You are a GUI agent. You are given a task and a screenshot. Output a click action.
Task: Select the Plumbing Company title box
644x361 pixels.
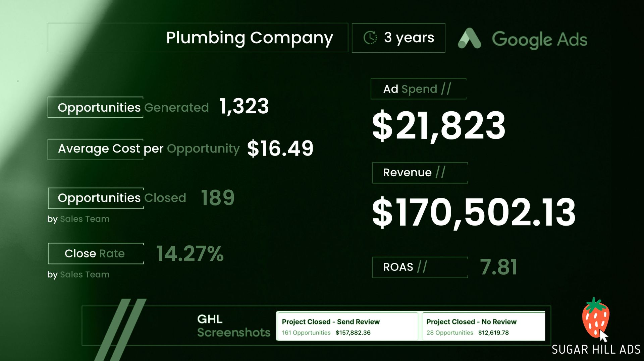click(198, 38)
